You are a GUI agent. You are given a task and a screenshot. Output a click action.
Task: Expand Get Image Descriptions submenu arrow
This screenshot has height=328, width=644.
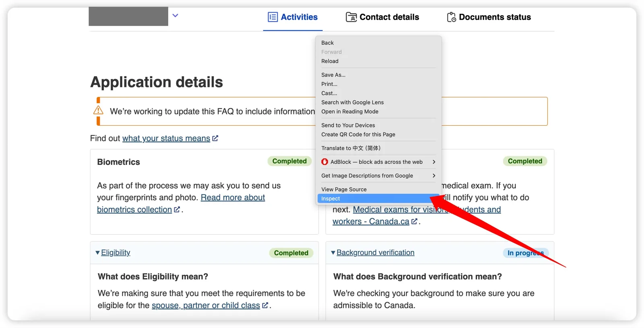tap(433, 176)
